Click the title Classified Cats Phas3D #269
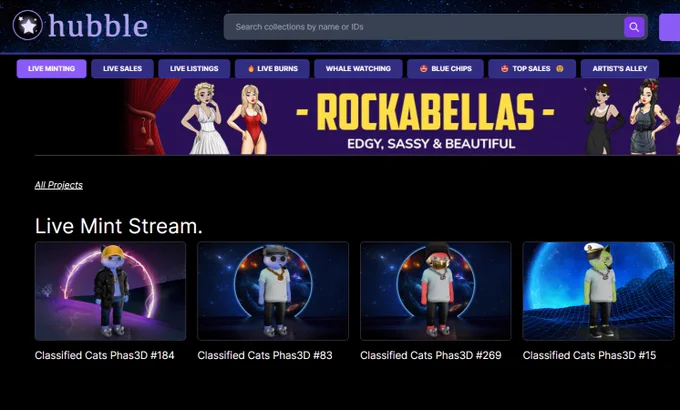Screen dimensions: 680x410 (x=431, y=355)
